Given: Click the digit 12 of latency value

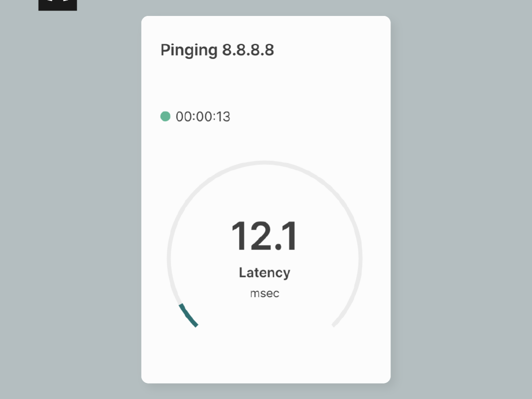Looking at the screenshot, I should click(x=251, y=236).
